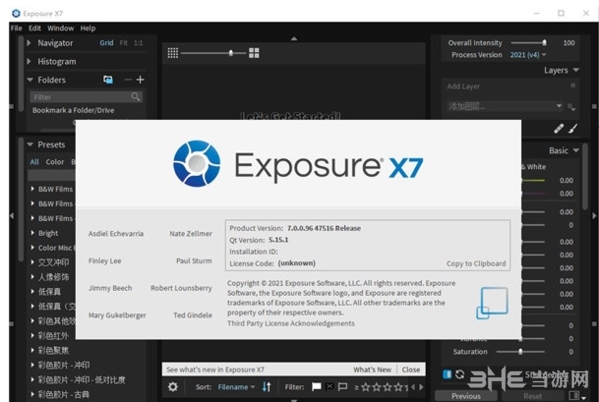
Task: Select the All presets tab
Action: [x=34, y=162]
